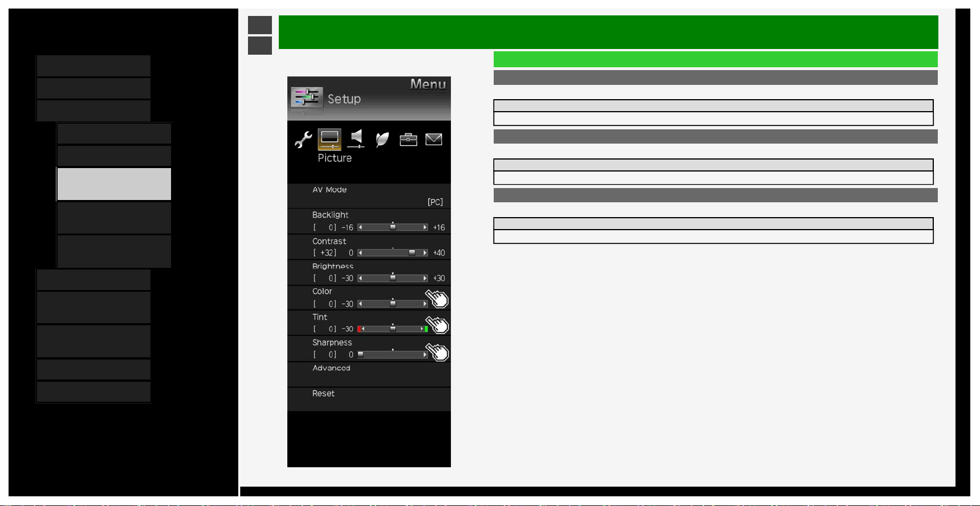
Task: Click Brightness slider right arrow
Action: tap(425, 279)
